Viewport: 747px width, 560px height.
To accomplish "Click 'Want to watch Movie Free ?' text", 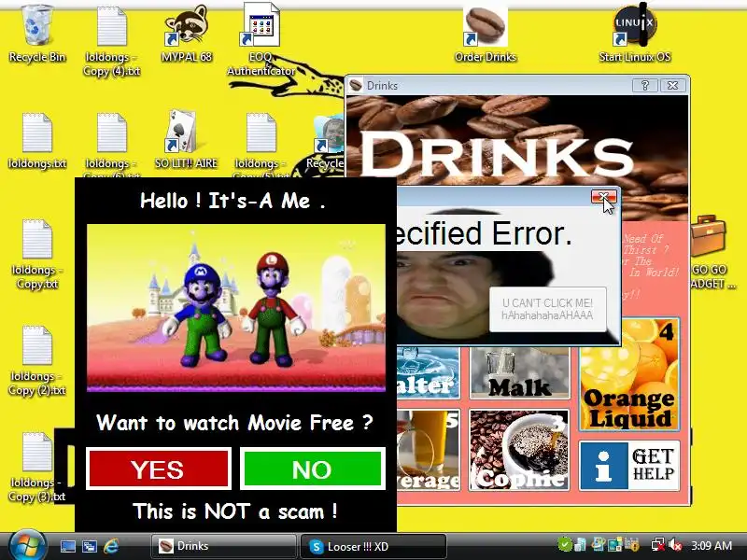I will pyautogui.click(x=234, y=423).
